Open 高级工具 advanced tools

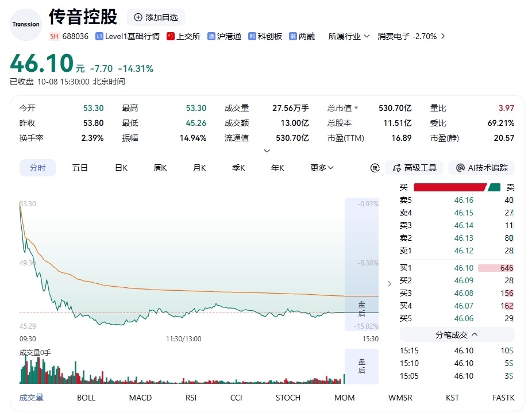pos(414,168)
